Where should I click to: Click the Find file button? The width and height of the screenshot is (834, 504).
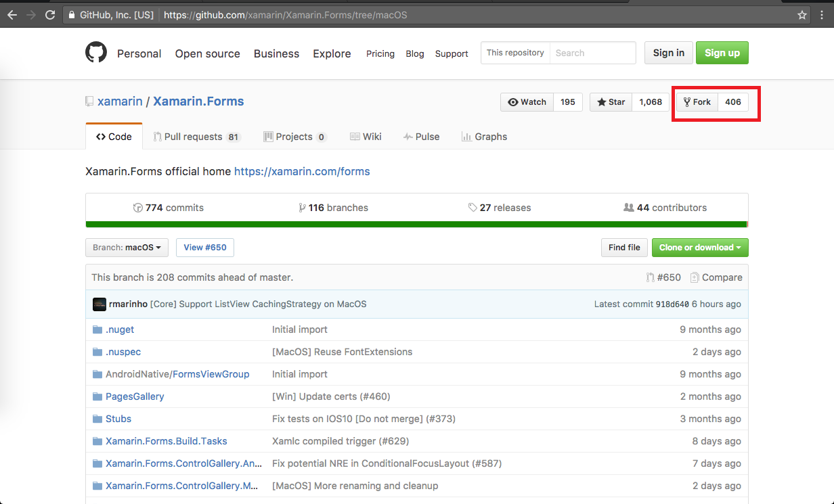624,248
